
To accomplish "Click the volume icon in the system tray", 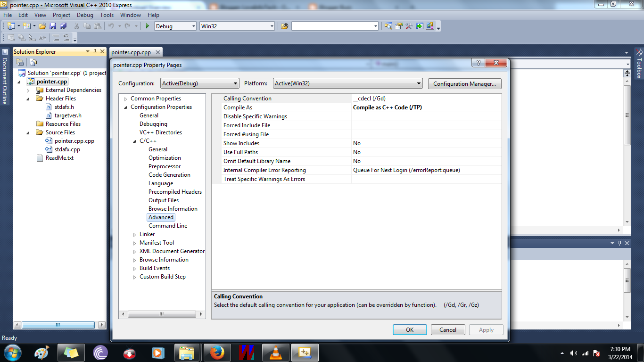I will click(x=574, y=353).
